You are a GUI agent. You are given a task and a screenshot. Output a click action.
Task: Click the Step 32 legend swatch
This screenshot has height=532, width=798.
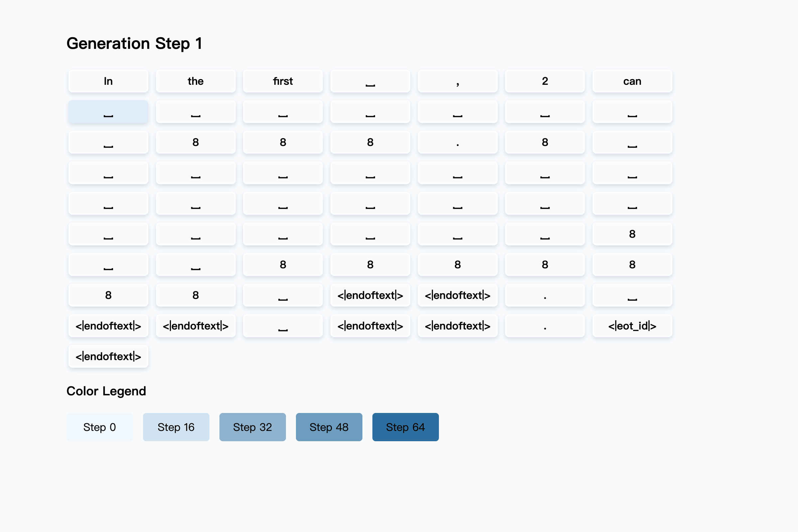point(252,427)
